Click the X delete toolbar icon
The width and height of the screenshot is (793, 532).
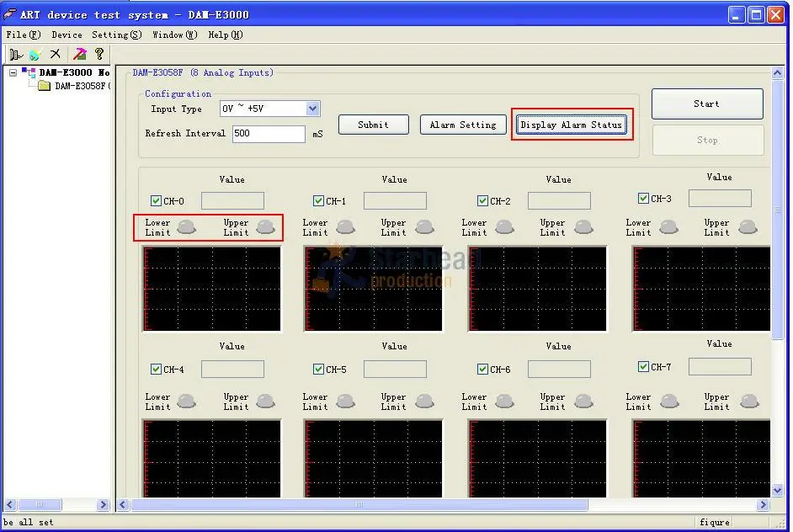55,54
